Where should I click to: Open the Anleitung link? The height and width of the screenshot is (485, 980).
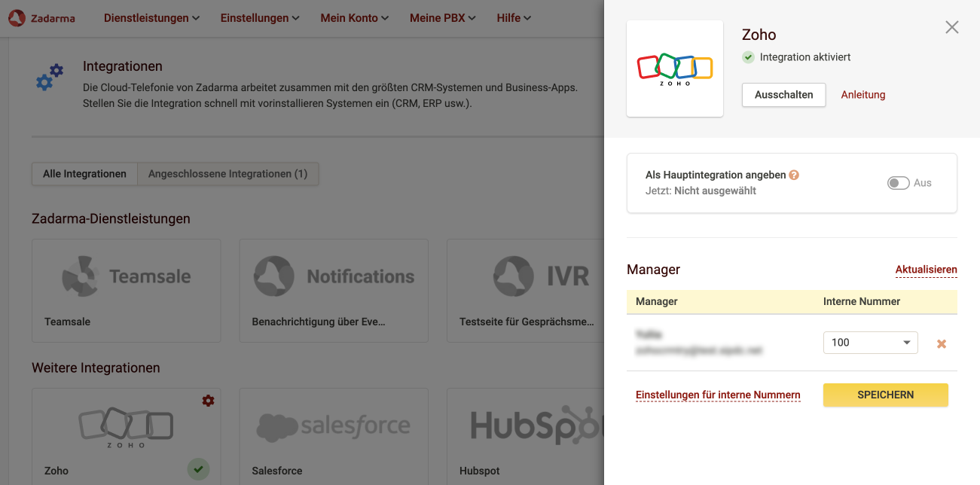(x=863, y=95)
